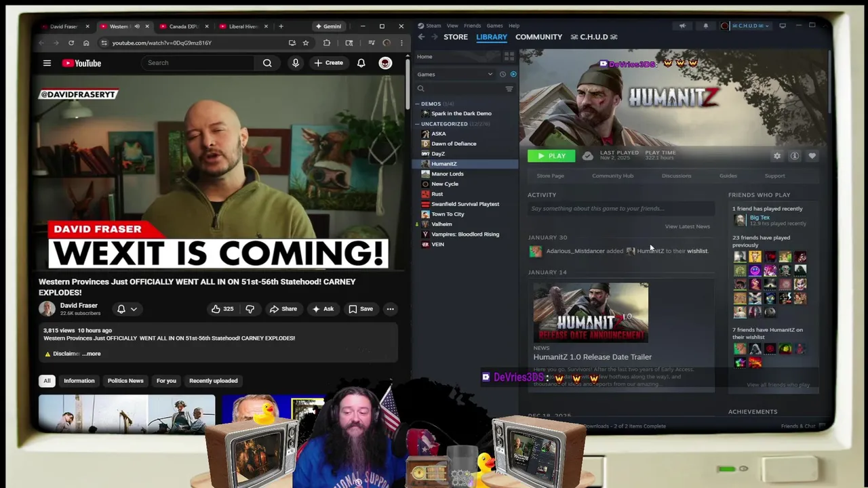Go back in the Steam client
The image size is (868, 488).
421,37
